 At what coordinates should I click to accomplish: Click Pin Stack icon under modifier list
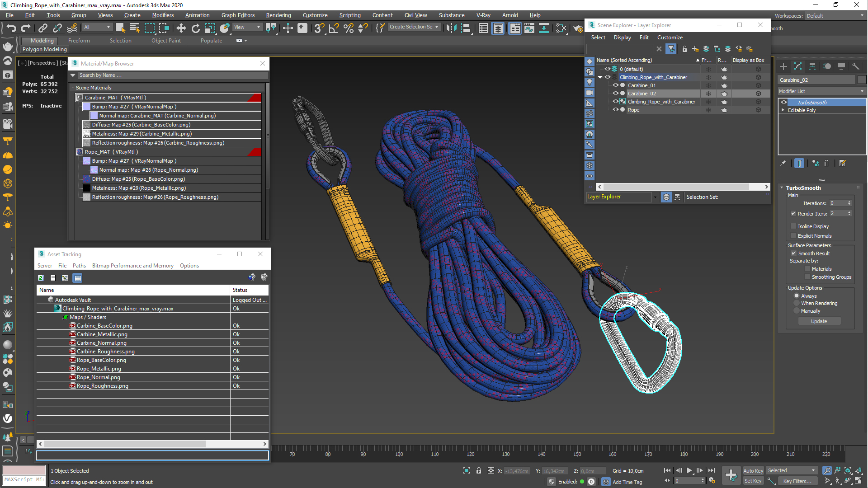(x=783, y=164)
